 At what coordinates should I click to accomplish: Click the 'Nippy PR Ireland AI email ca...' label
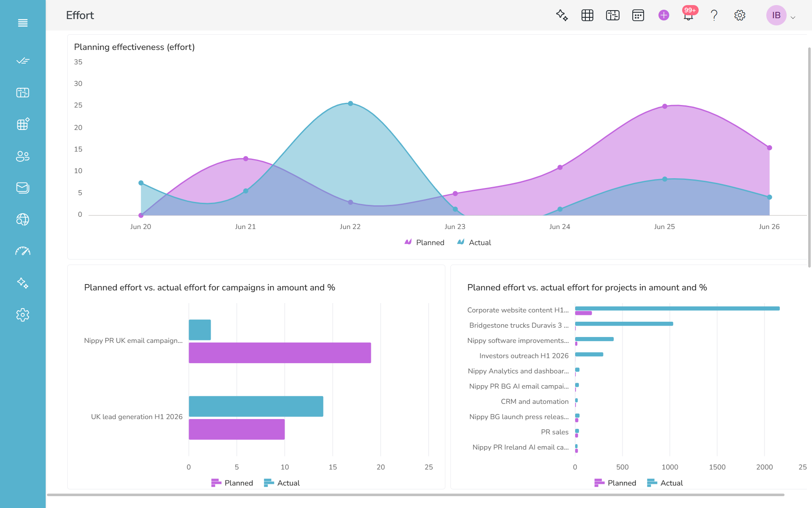click(x=521, y=447)
